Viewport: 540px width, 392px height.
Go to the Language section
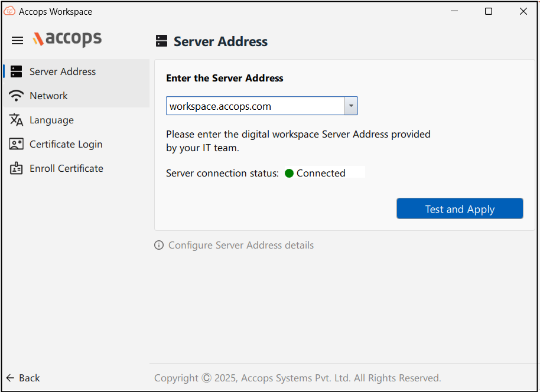pos(76,120)
